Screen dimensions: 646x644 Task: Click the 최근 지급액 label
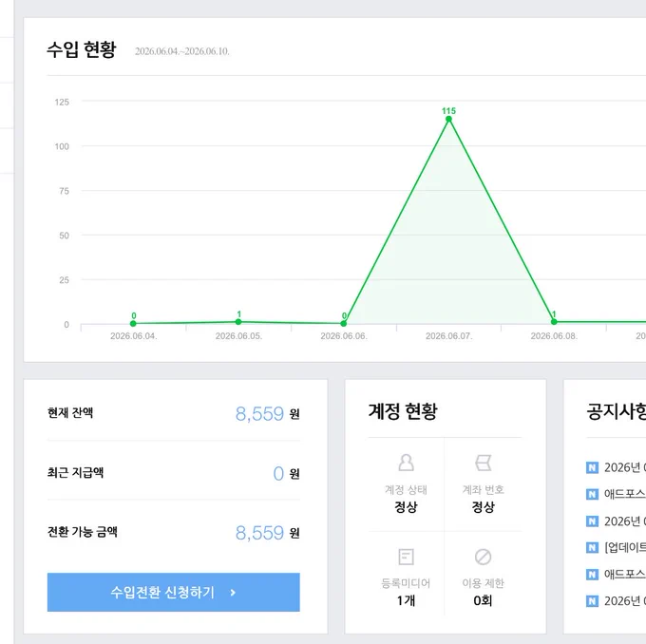coord(75,472)
